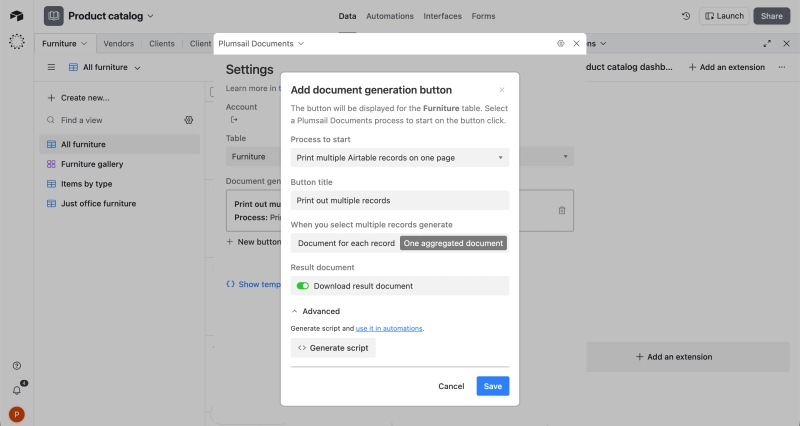This screenshot has width=800, height=426.
Task: Click the Plumsail Documents settings gear icon
Action: (x=561, y=43)
